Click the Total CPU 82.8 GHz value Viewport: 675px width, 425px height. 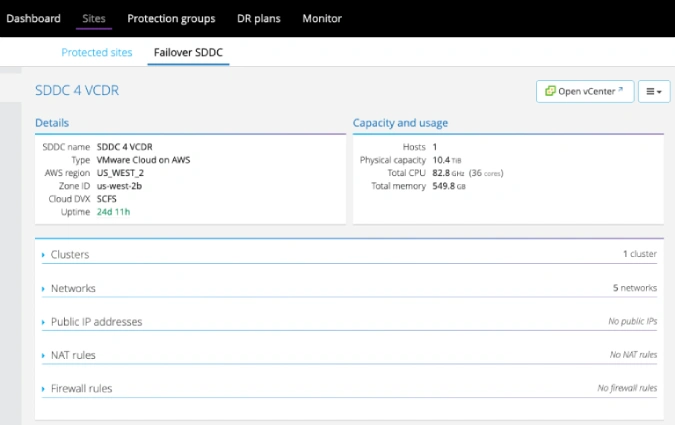[448, 173]
